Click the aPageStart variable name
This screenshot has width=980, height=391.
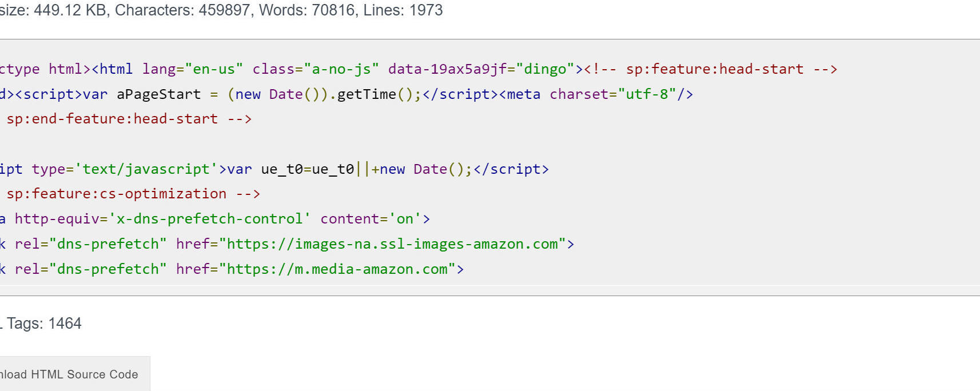click(159, 94)
